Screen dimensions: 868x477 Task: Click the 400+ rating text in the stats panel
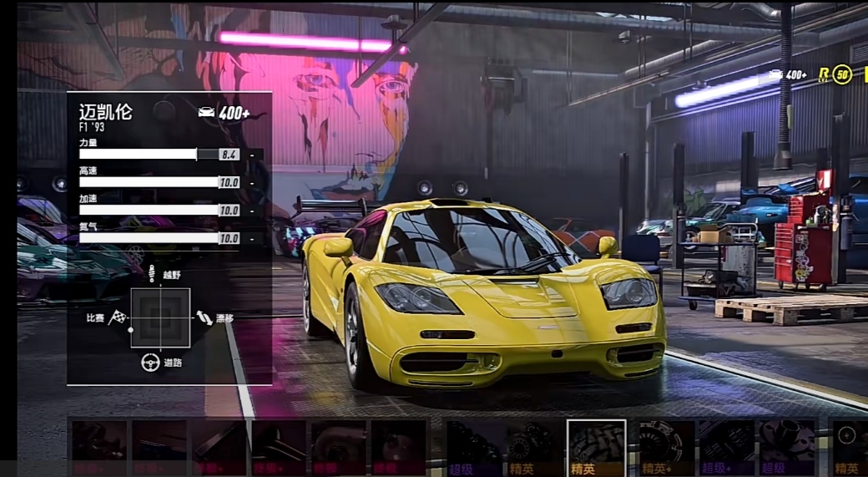click(x=235, y=113)
